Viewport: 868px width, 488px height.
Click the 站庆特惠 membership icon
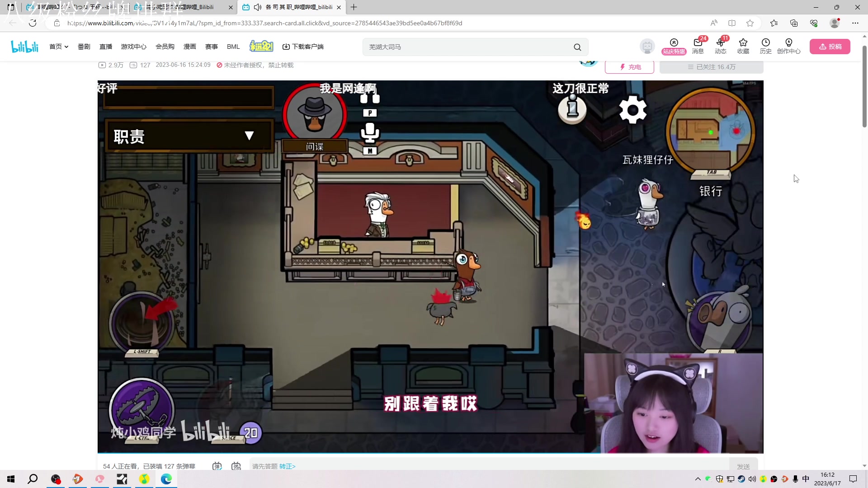pyautogui.click(x=674, y=46)
